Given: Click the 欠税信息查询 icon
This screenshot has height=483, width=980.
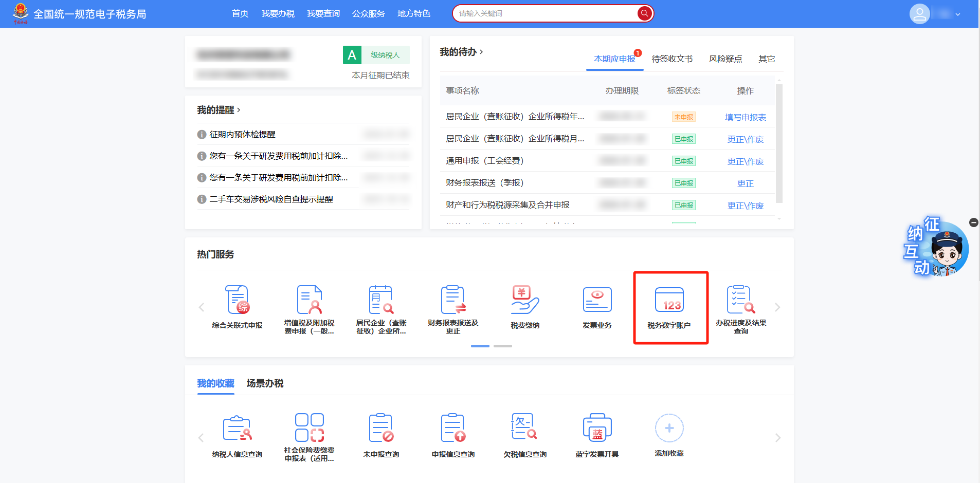Looking at the screenshot, I should (x=524, y=434).
